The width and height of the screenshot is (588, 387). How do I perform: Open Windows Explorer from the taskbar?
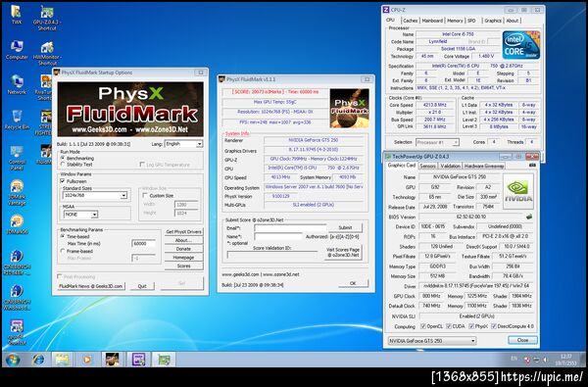click(63, 360)
